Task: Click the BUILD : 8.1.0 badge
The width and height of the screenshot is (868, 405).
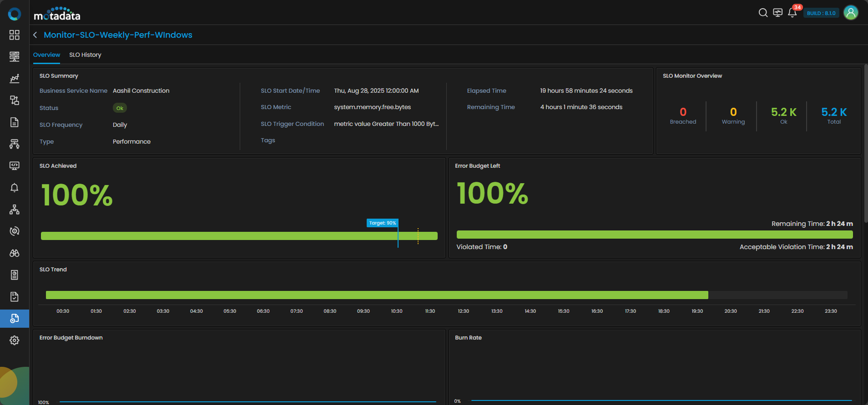Action: pyautogui.click(x=821, y=13)
